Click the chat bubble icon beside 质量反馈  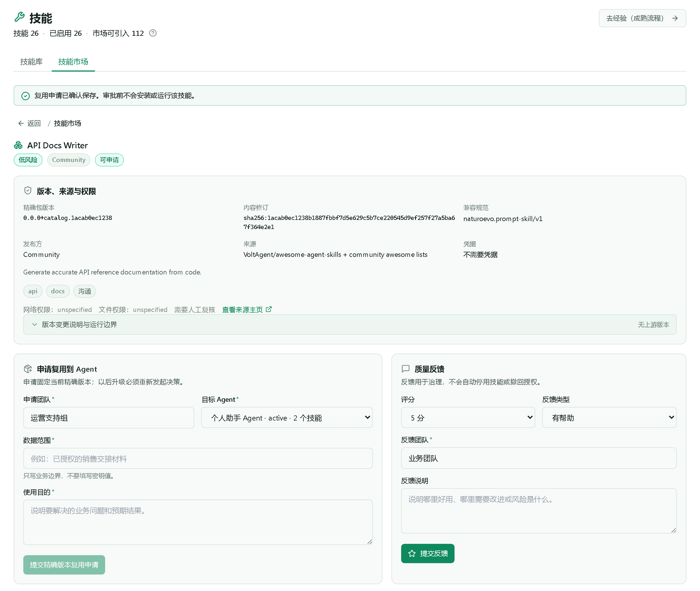[406, 369]
